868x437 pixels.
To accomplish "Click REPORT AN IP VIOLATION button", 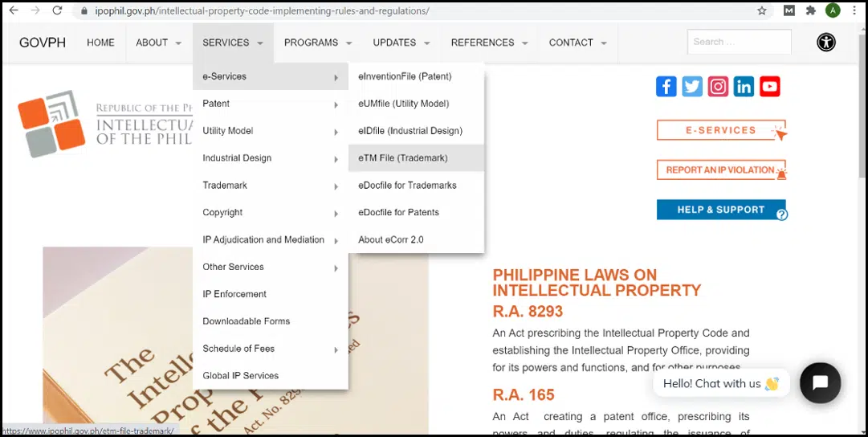I will tap(721, 170).
